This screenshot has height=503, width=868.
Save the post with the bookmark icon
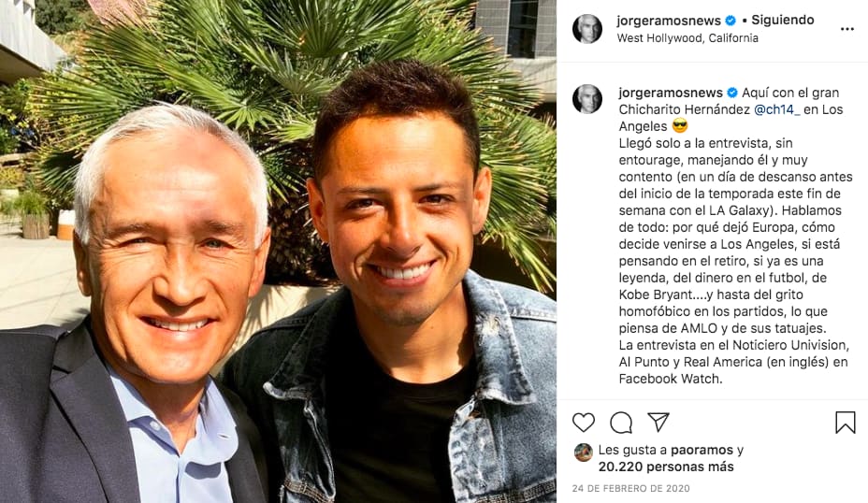pyautogui.click(x=846, y=423)
